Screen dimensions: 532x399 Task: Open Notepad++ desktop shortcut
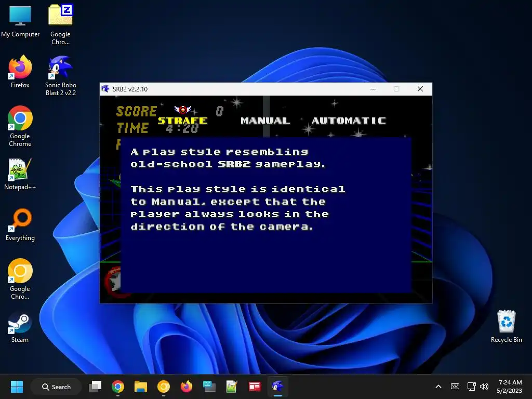(x=20, y=174)
